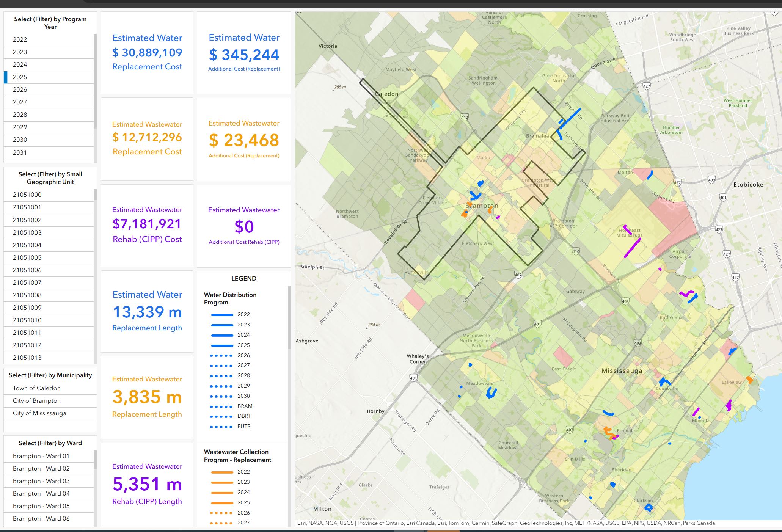Click the $0 additional Rehab (CIPP) cost card
This screenshot has width=782, height=532.
pos(244,226)
